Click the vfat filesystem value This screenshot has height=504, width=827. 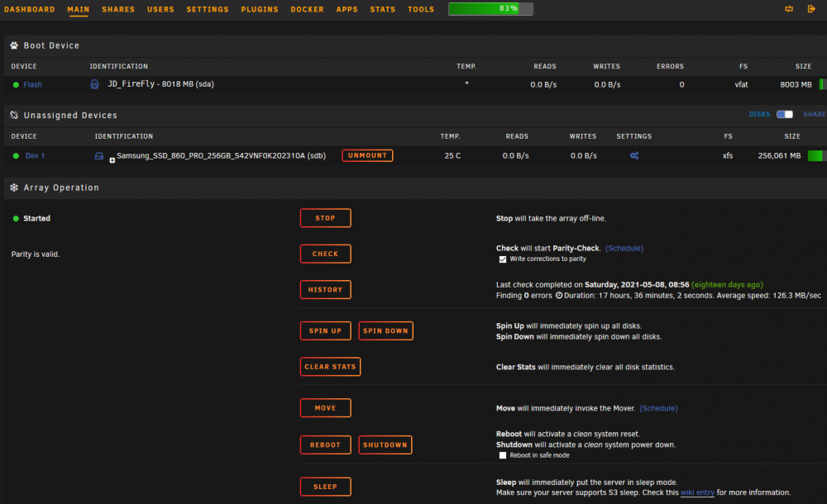point(741,84)
